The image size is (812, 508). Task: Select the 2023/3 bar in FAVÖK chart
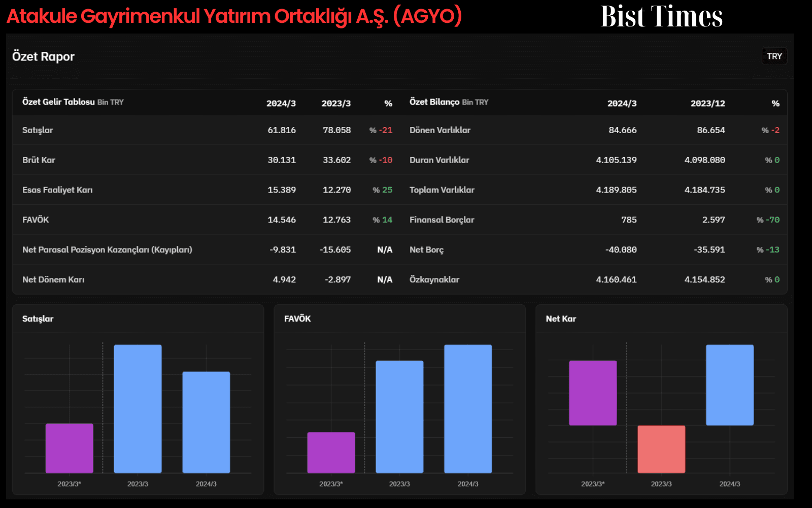[x=399, y=417]
